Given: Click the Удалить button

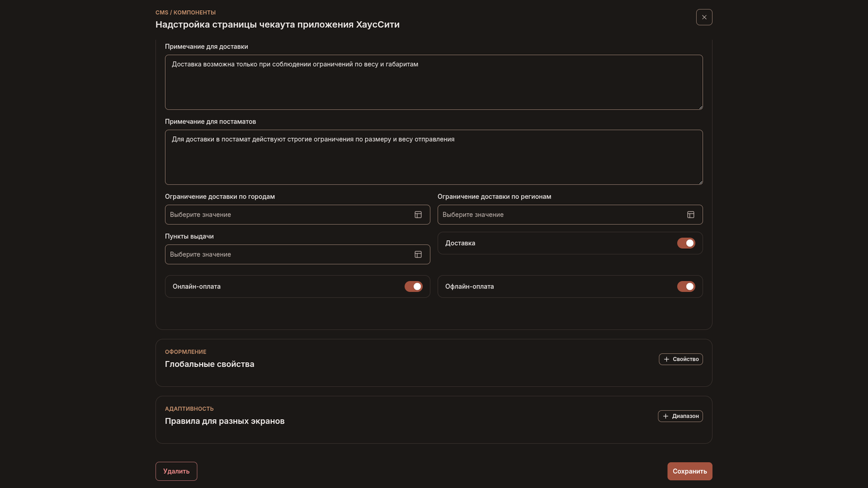Looking at the screenshot, I should (176, 471).
